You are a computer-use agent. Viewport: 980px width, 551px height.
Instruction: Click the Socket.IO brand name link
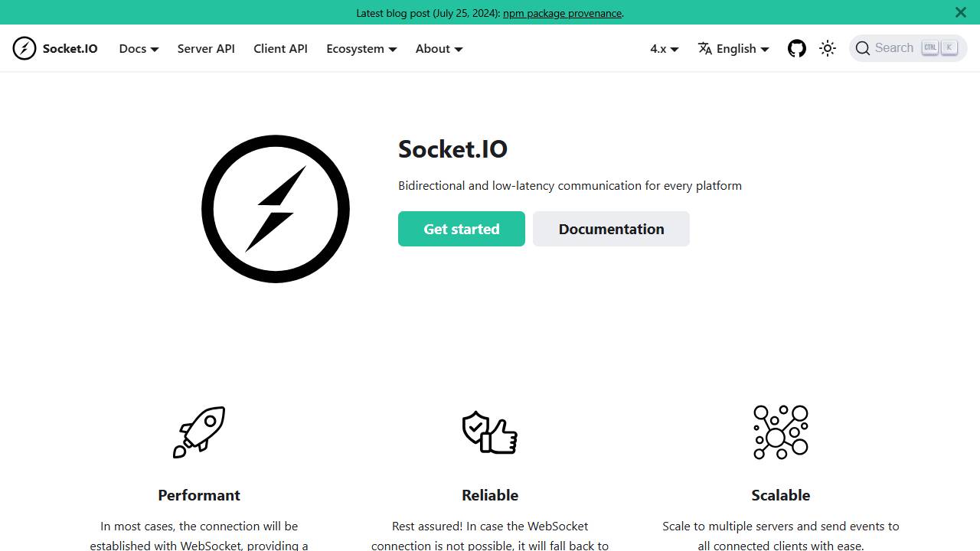[x=70, y=49]
